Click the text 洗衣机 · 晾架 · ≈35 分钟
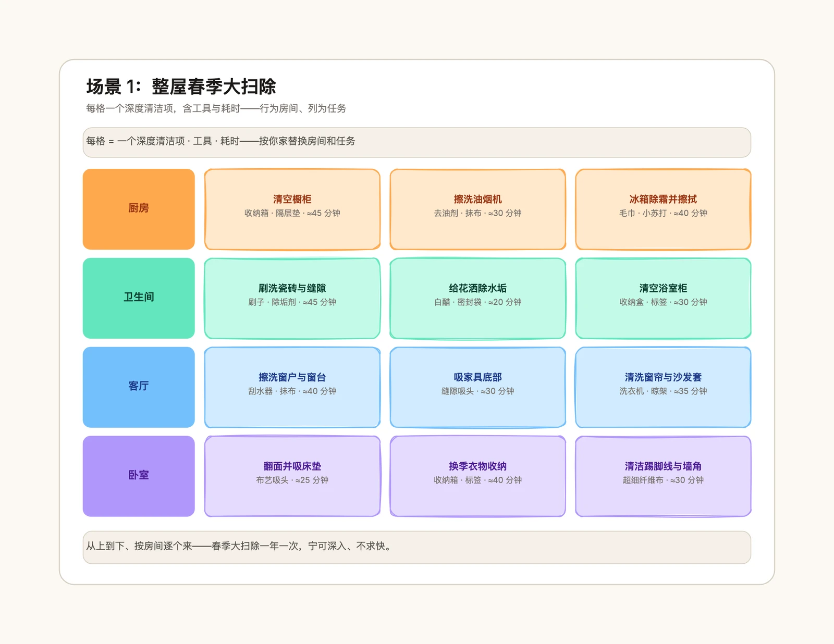 pos(663,391)
